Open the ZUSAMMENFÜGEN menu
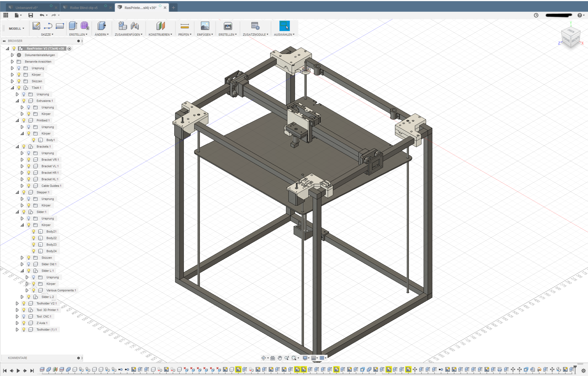 tap(128, 35)
